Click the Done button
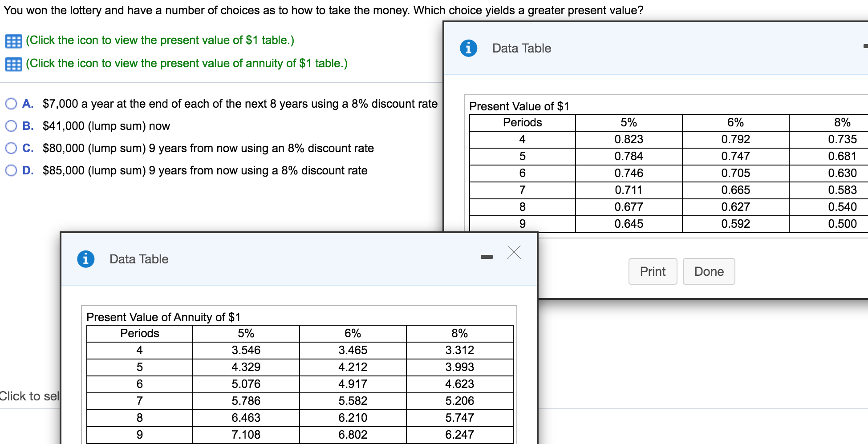Image resolution: width=868 pixels, height=444 pixels. click(x=709, y=271)
